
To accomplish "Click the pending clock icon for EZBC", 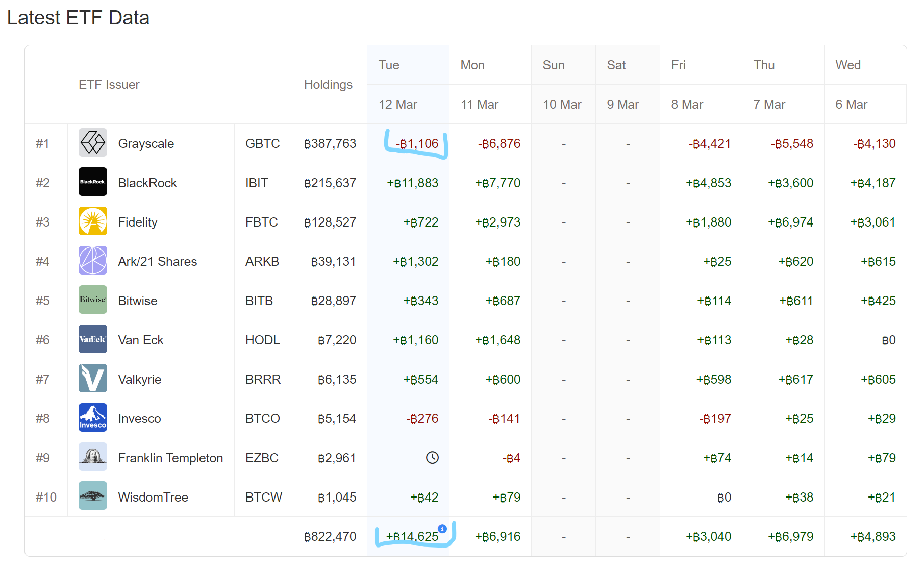I will coord(432,458).
